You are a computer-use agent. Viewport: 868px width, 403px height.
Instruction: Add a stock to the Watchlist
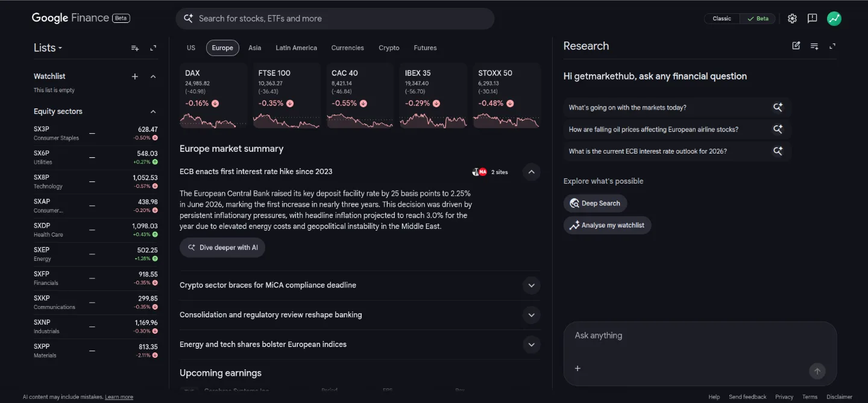135,77
